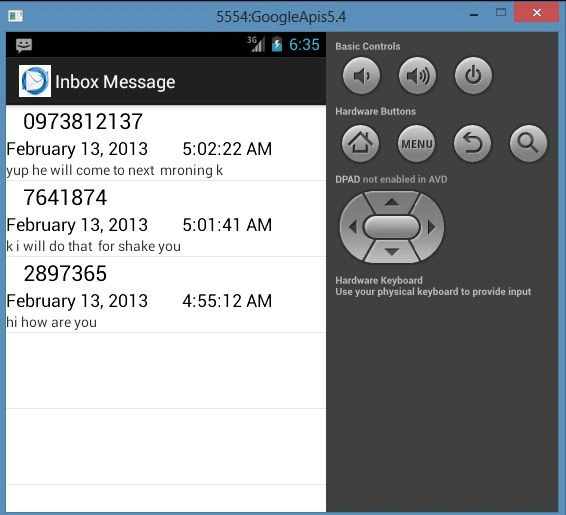This screenshot has width=566, height=515.
Task: Click the Basic Controls label
Action: 367,47
